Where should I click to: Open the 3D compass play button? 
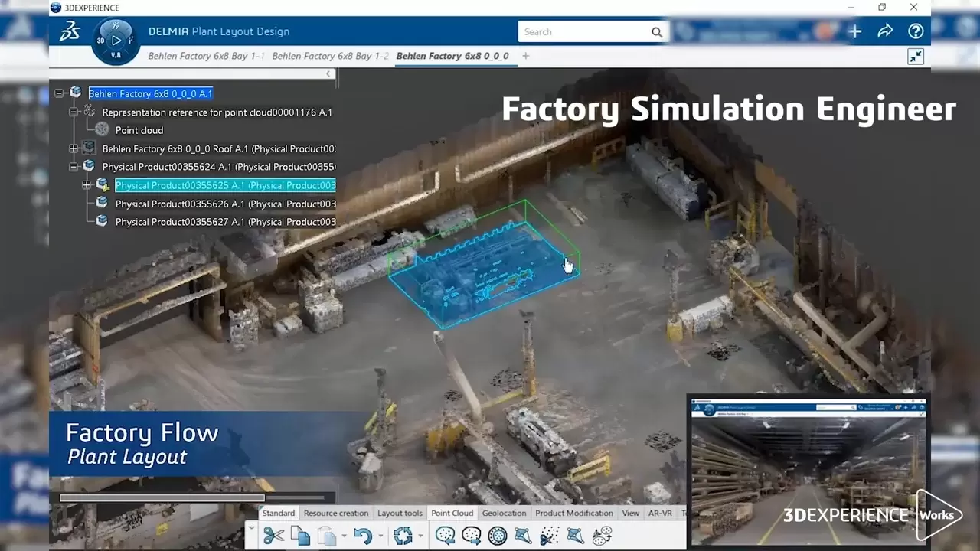pyautogui.click(x=116, y=40)
